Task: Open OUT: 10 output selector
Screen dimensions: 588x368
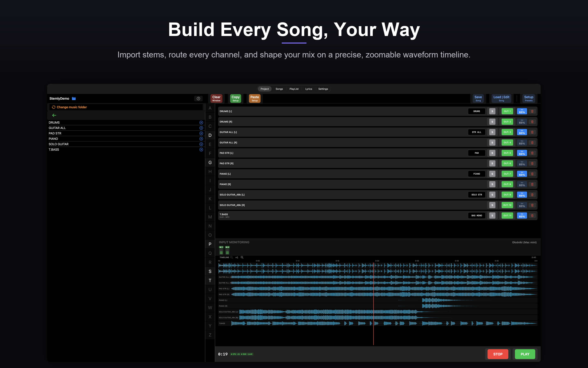Action: tap(507, 205)
